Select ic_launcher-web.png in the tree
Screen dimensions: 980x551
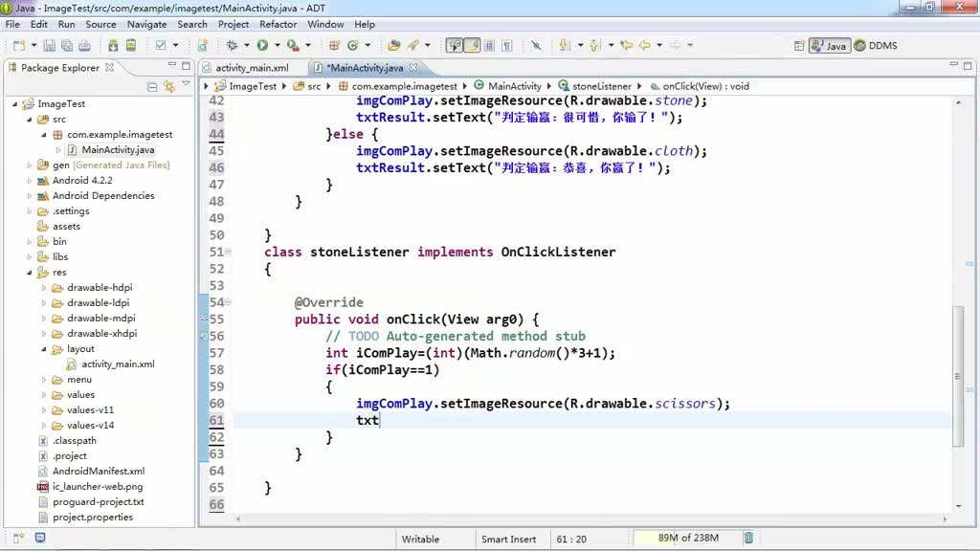98,487
